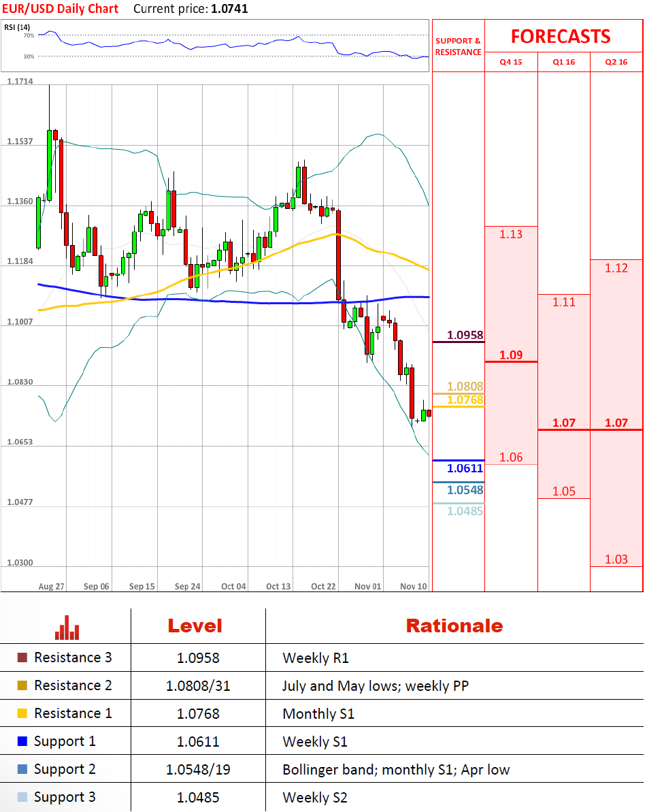Select the 'Q2 16' forecast column header

pos(616,62)
